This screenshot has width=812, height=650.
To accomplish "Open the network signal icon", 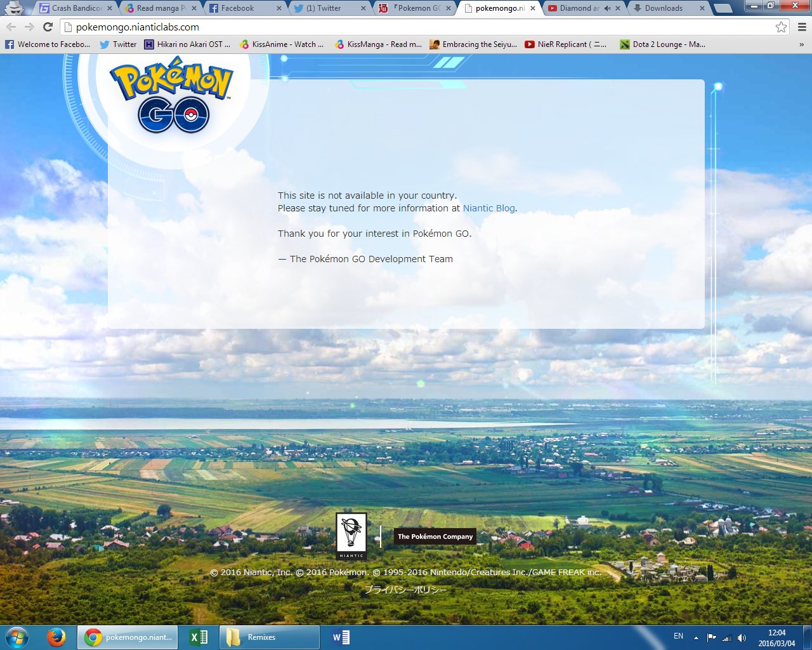I will [727, 638].
